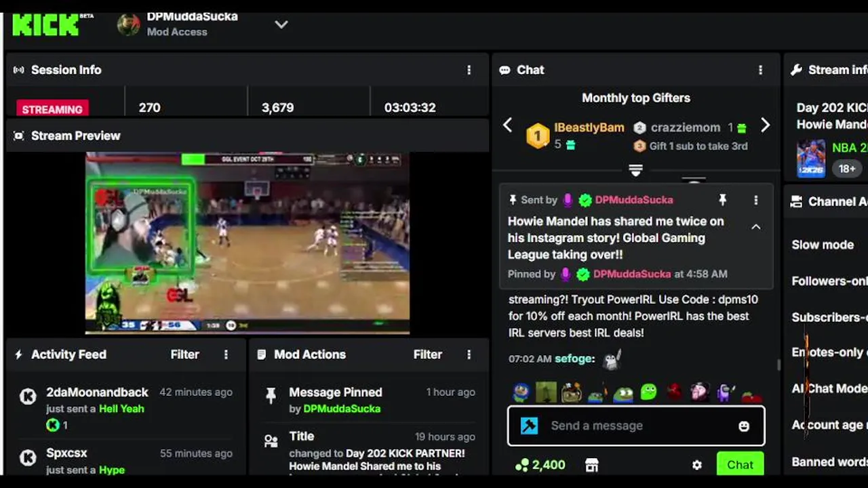
Task: Click the NBA 2K26 game cover thumbnail
Action: click(x=811, y=158)
